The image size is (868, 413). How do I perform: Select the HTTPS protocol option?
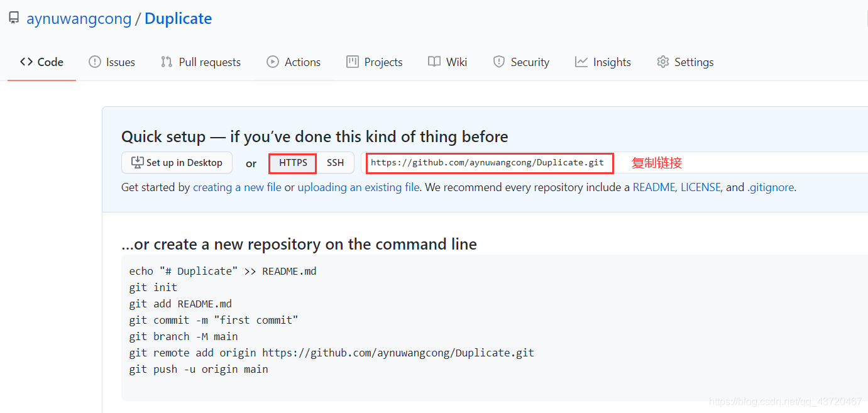coord(293,163)
